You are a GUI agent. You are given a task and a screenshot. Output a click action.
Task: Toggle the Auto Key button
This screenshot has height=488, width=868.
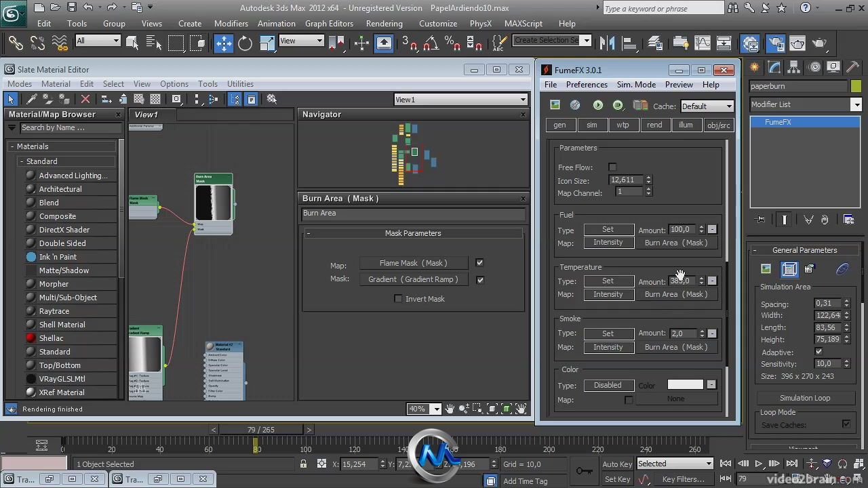pos(617,464)
